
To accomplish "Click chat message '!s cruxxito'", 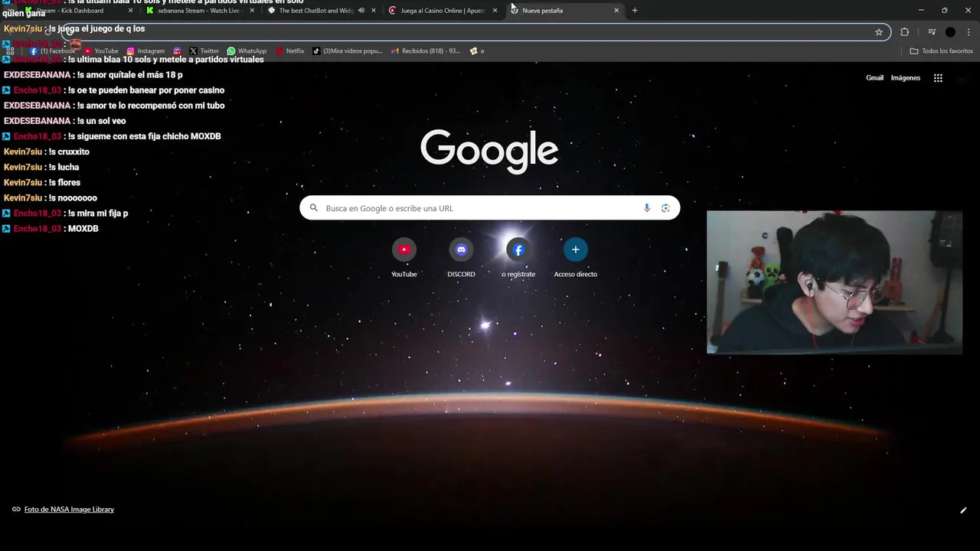I will pos(68,152).
